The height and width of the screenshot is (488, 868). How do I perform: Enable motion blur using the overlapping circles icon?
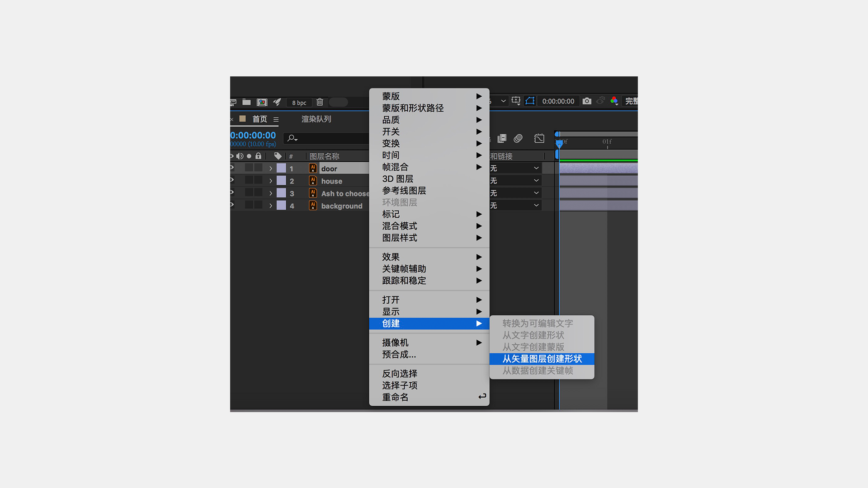pos(518,138)
